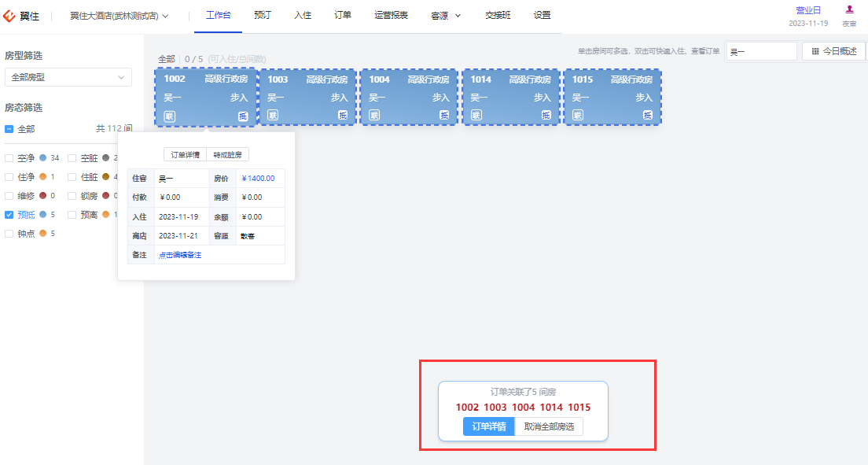The height and width of the screenshot is (465, 868).
Task: Open the 运营报表 tab
Action: 391,15
